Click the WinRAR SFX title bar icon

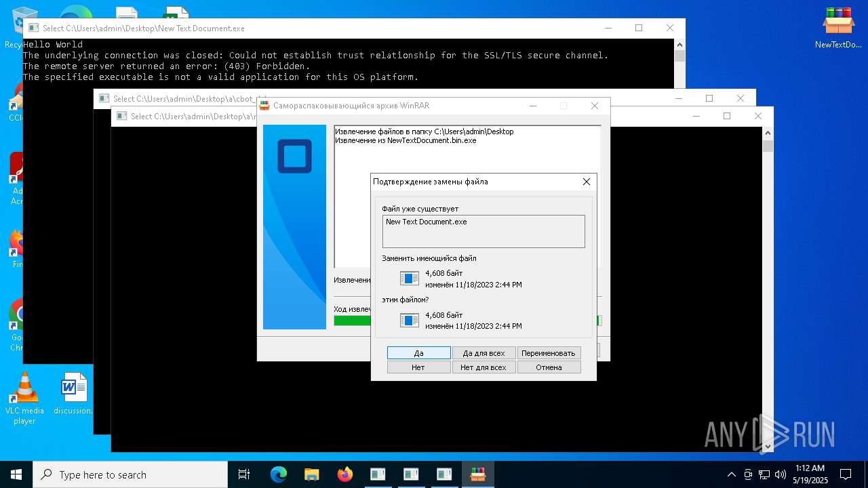265,106
